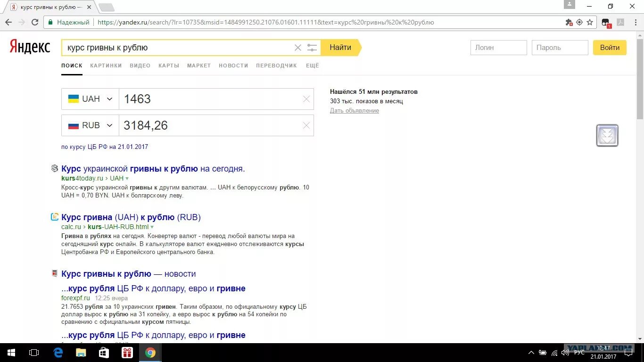The width and height of the screenshot is (644, 362).
Task: Open the RUB currency dropdown
Action: coord(90,125)
